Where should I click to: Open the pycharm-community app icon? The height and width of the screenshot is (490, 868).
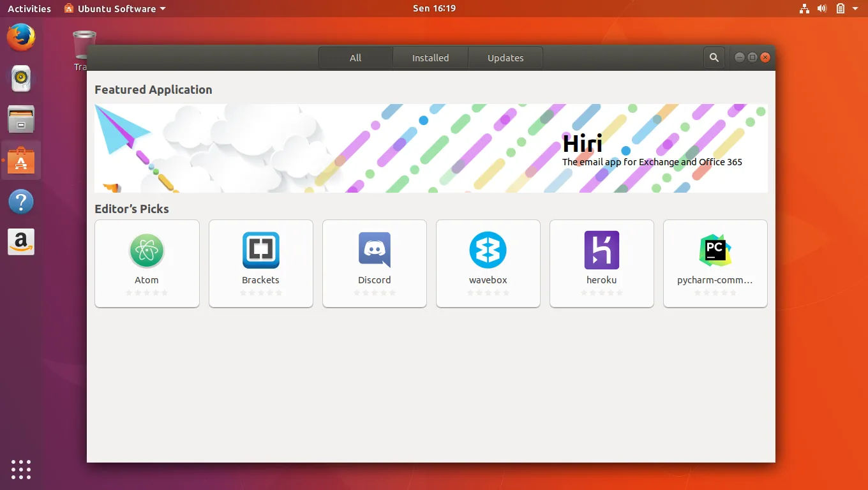click(715, 250)
